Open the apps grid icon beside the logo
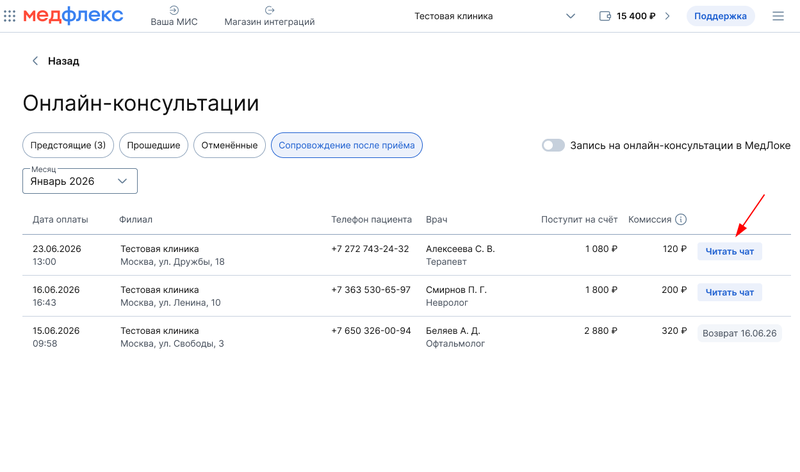Screen dimensions: 800x472 coord(10,16)
